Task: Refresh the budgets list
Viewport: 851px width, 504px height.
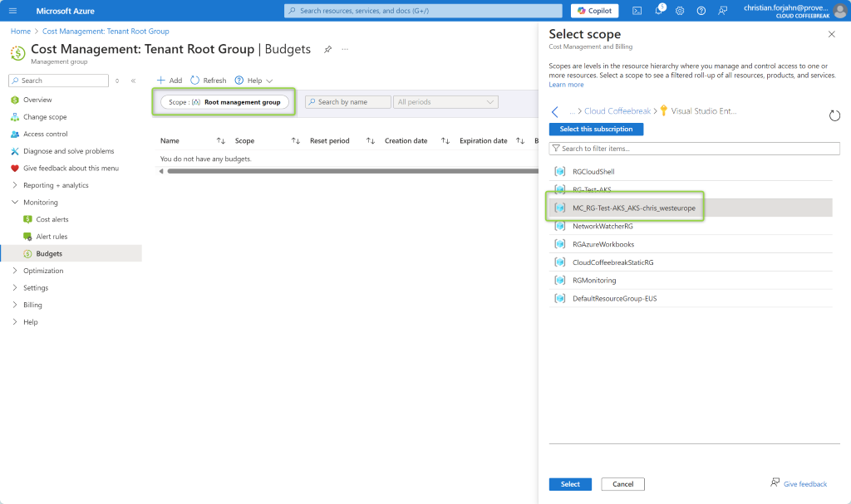Action: pyautogui.click(x=209, y=81)
